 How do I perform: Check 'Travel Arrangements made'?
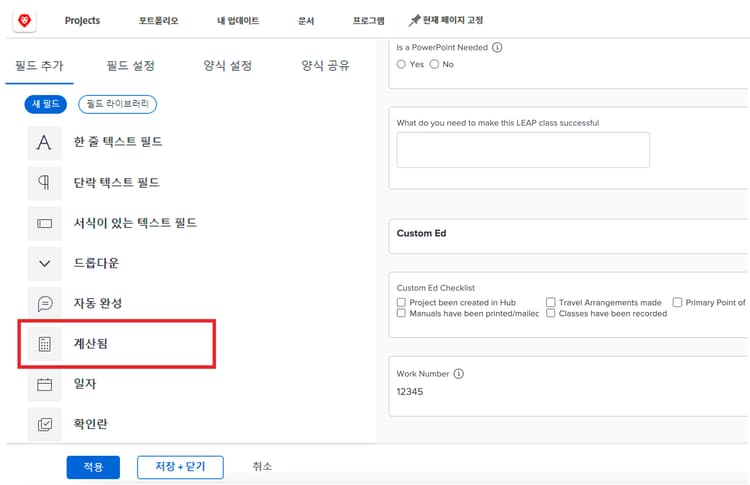coord(551,302)
